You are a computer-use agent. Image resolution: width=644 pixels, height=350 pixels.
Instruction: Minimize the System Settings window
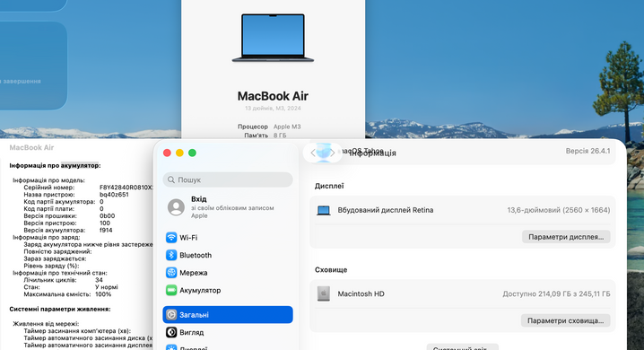179,153
